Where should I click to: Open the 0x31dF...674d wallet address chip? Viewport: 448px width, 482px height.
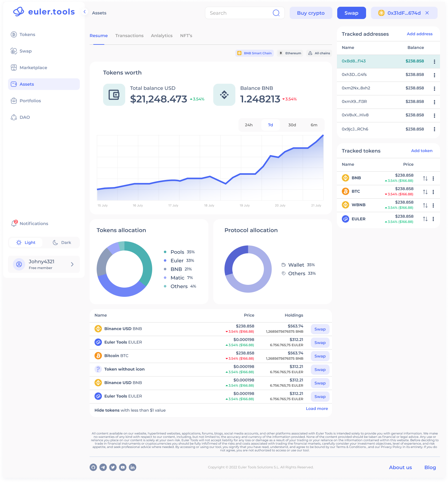(x=404, y=13)
